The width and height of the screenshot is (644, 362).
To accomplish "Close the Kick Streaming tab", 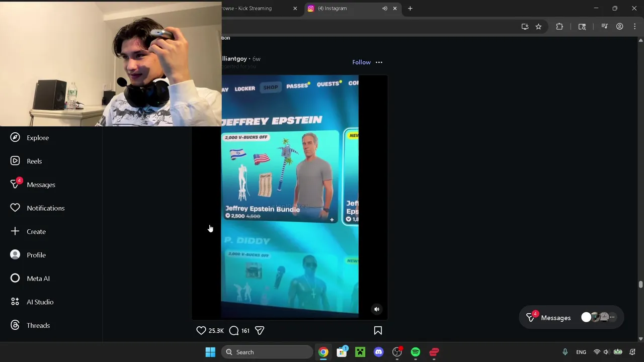I will (295, 9).
